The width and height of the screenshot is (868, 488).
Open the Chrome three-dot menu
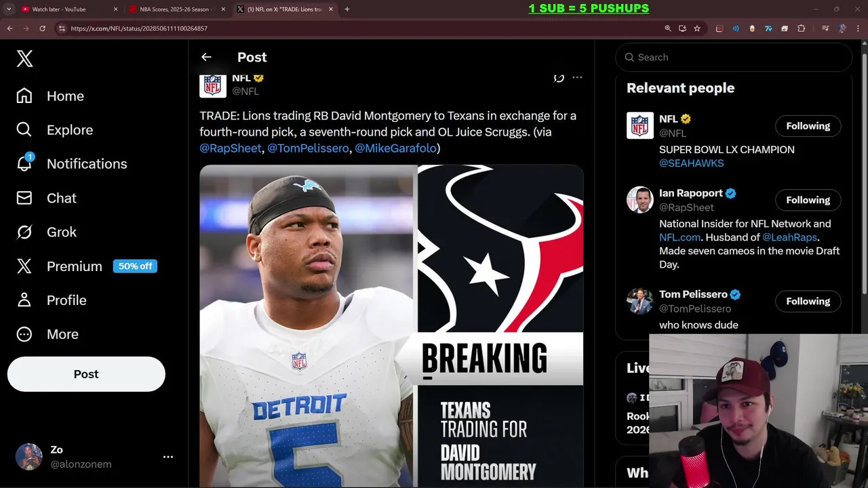pyautogui.click(x=858, y=28)
